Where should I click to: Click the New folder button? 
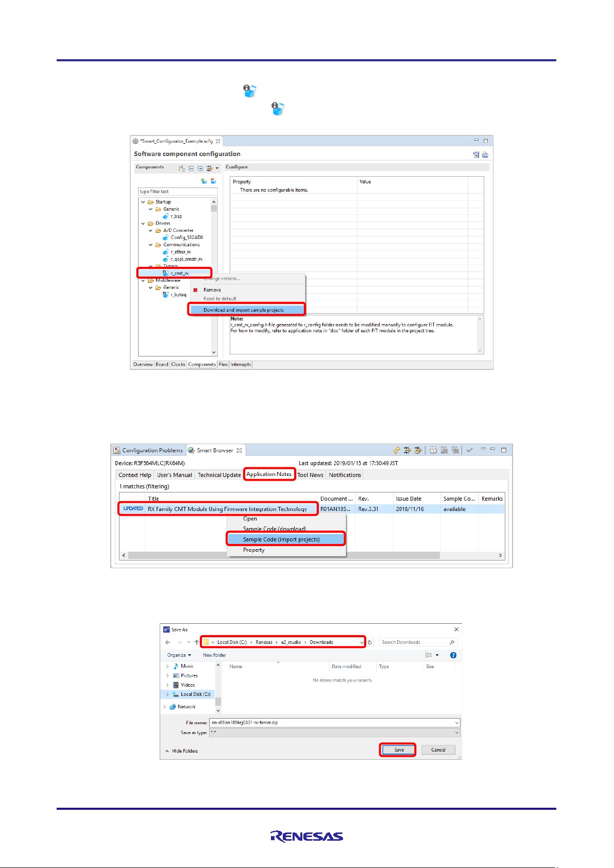[214, 656]
